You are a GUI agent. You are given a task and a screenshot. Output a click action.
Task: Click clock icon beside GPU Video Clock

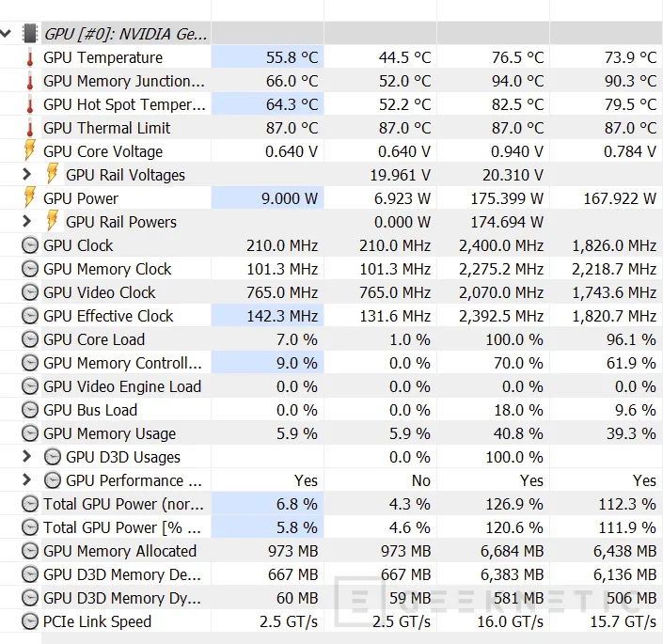pyautogui.click(x=30, y=292)
